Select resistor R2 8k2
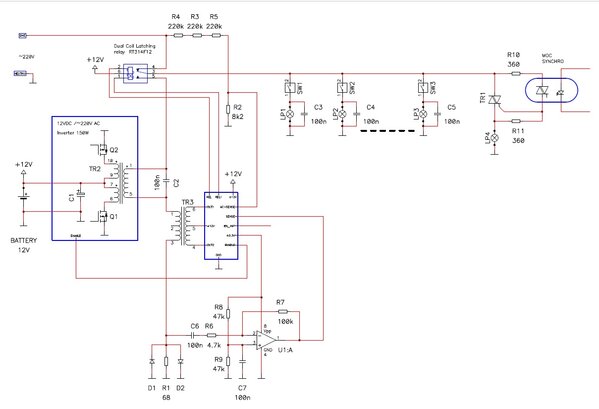599x409 pixels. pyautogui.click(x=228, y=109)
